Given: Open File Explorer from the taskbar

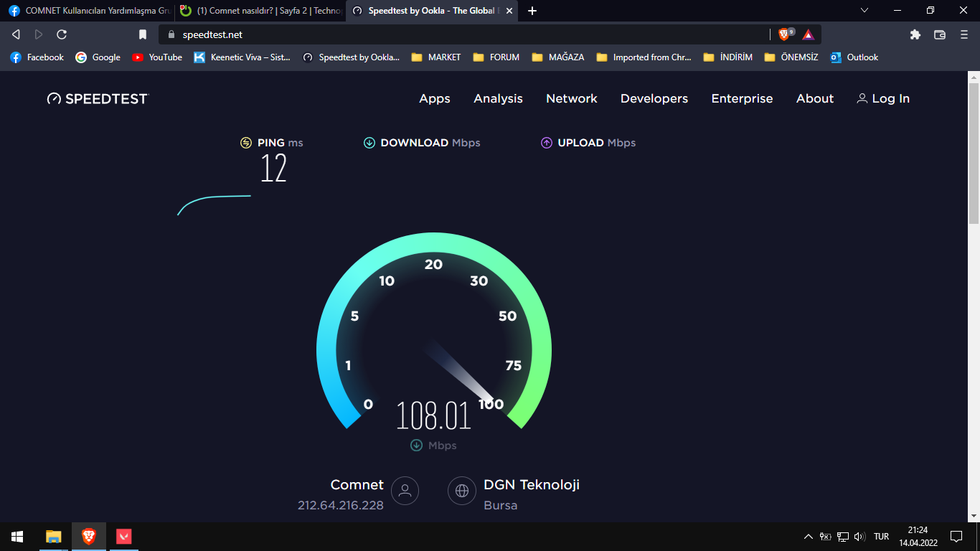Looking at the screenshot, I should tap(54, 537).
